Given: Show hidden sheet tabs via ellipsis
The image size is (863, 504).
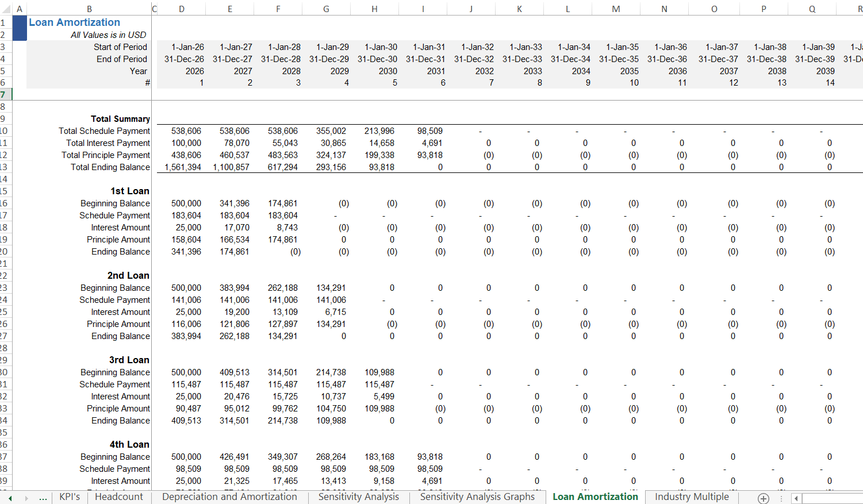Looking at the screenshot, I should 43,498.
